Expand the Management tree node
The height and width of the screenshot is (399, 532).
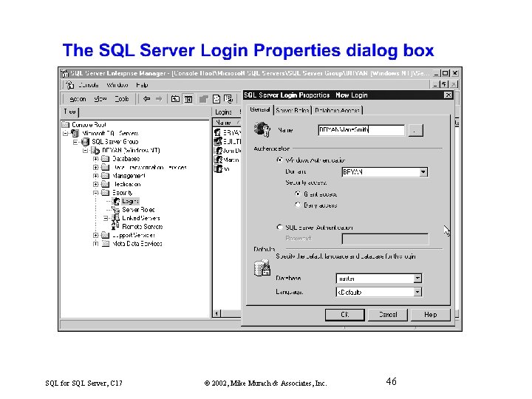(95, 176)
